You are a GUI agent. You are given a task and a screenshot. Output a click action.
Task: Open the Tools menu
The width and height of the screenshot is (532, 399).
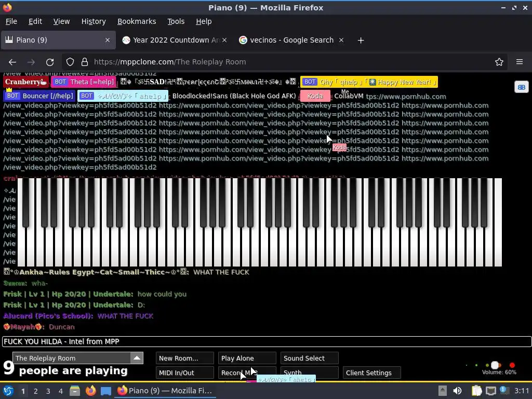tap(176, 21)
